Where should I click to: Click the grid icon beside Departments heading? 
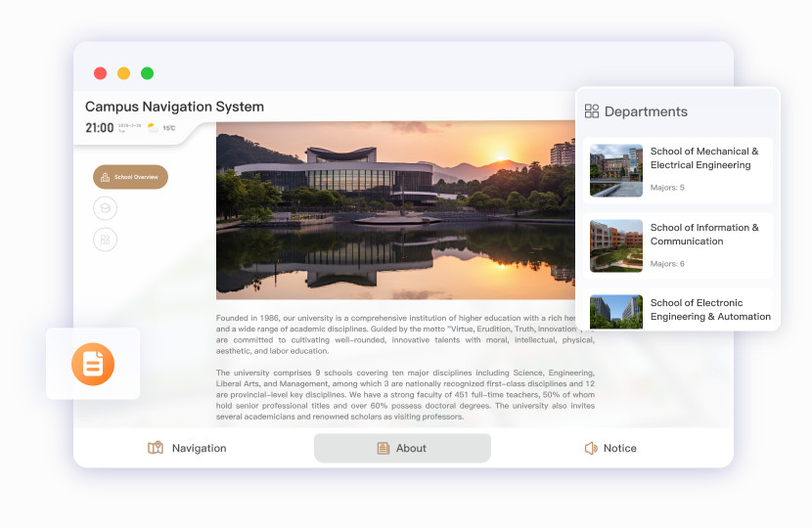pos(592,111)
